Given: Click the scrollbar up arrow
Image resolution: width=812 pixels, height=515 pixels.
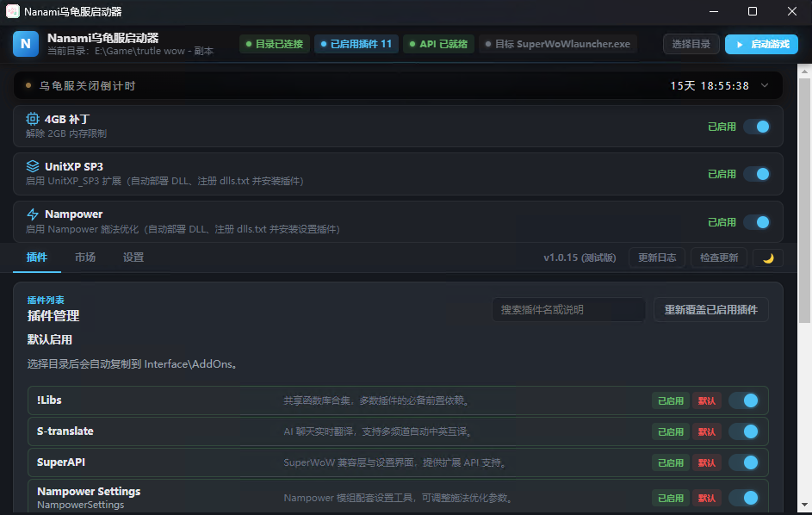Looking at the screenshot, I should (x=804, y=71).
